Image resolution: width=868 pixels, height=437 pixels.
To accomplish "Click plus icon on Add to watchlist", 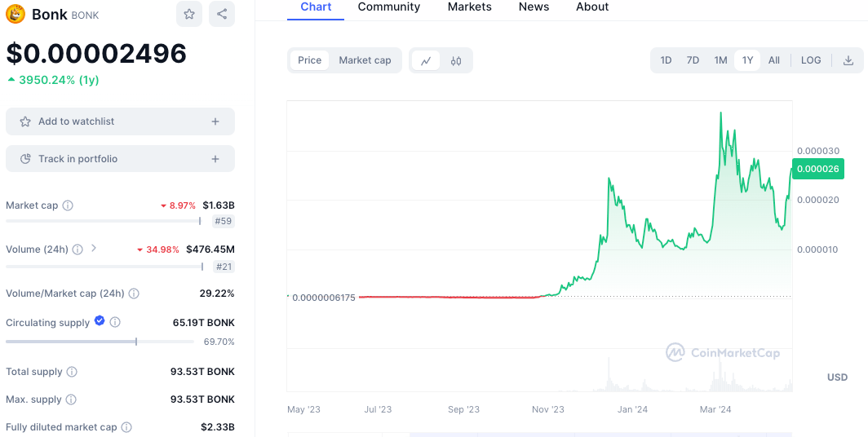I will (x=215, y=121).
